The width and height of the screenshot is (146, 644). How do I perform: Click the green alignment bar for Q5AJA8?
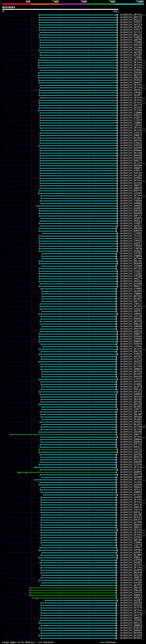(x=73, y=591)
